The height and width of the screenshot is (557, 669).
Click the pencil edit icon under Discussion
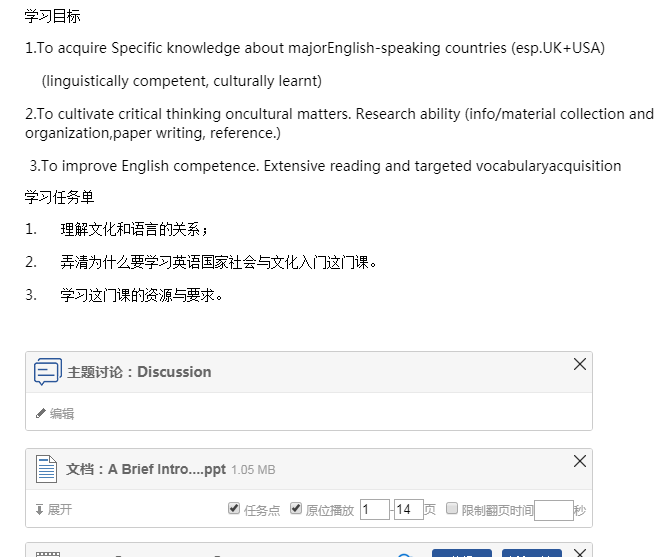41,413
